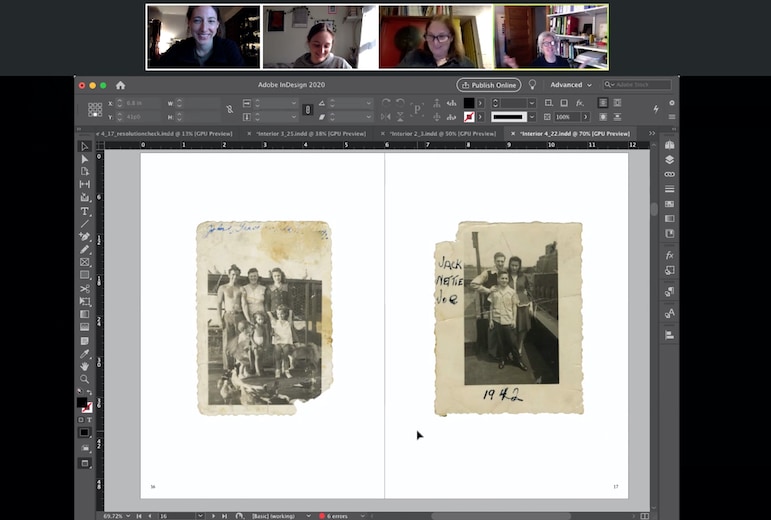The image size is (771, 520).
Task: Open the zoom level 69.72% dropdown
Action: click(128, 516)
